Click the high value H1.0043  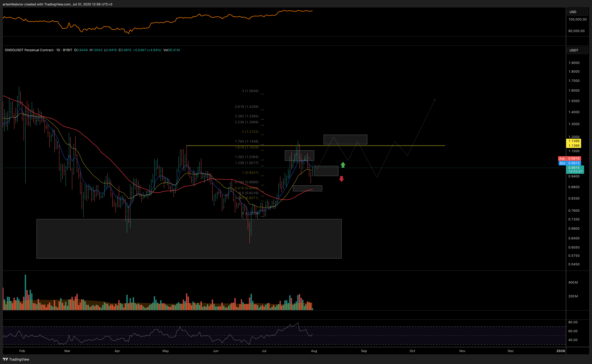click(x=96, y=50)
